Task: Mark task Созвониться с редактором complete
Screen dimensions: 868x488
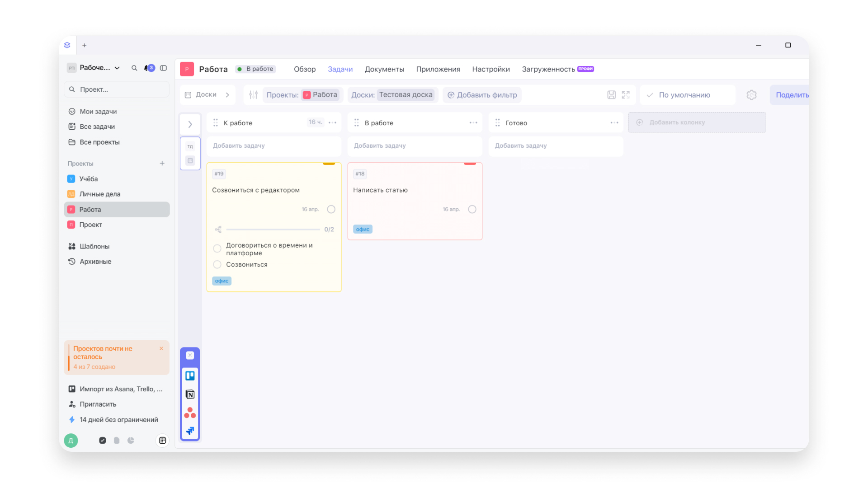Action: (331, 209)
